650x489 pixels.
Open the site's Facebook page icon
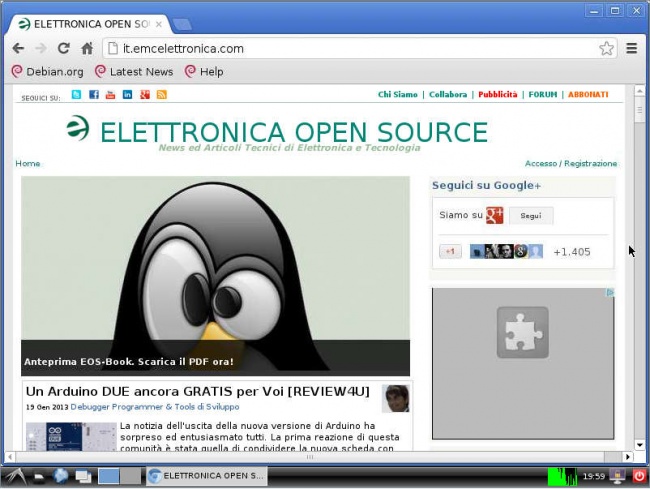93,95
